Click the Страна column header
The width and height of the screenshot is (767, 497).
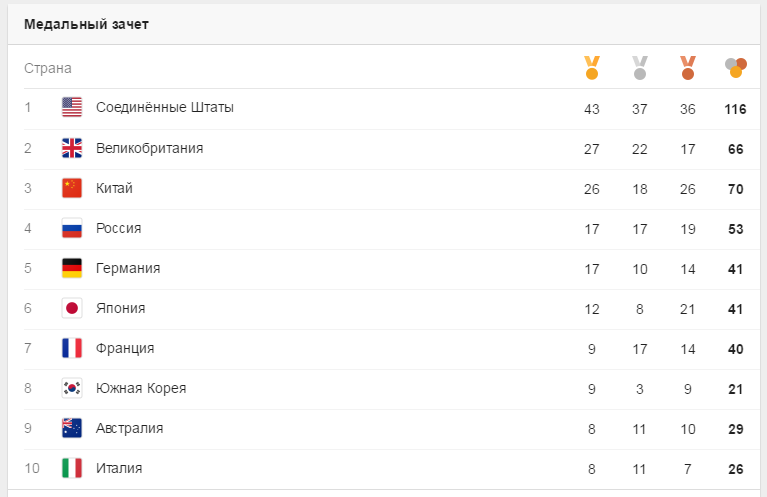[x=48, y=68]
